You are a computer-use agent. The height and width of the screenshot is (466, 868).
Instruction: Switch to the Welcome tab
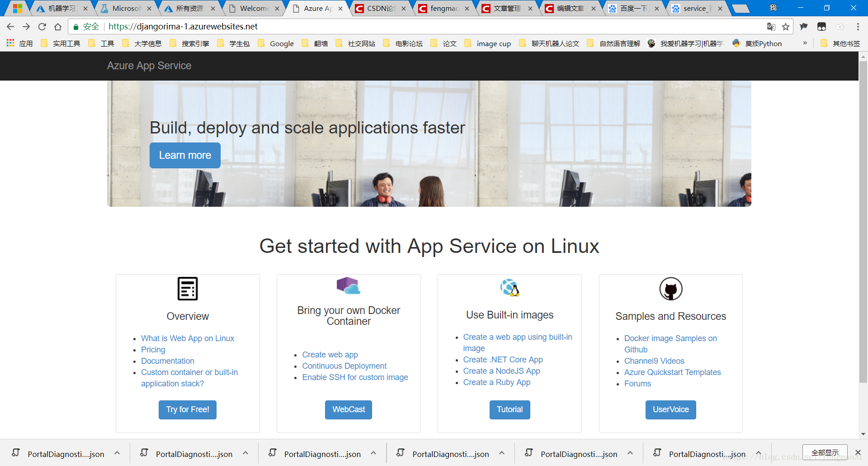coord(253,9)
